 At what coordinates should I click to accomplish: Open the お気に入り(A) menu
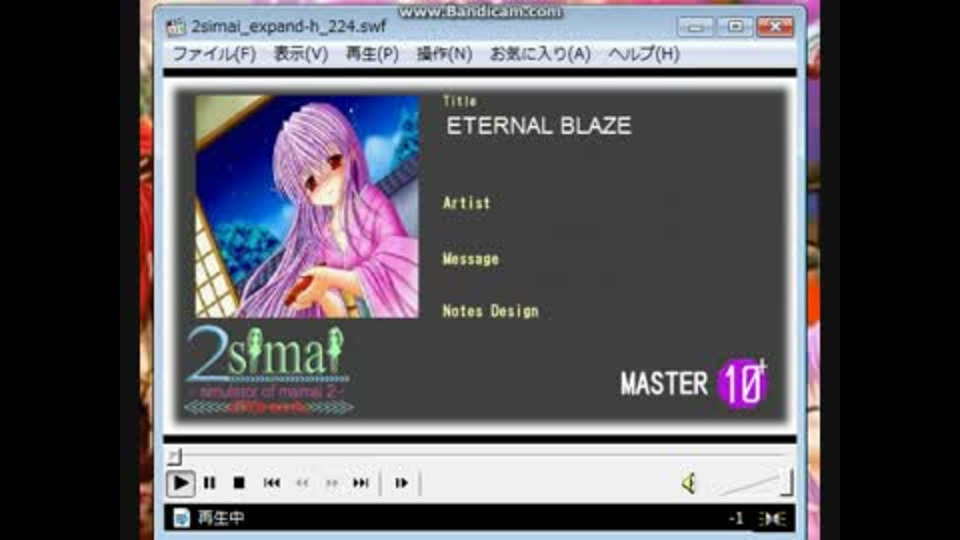click(540, 54)
